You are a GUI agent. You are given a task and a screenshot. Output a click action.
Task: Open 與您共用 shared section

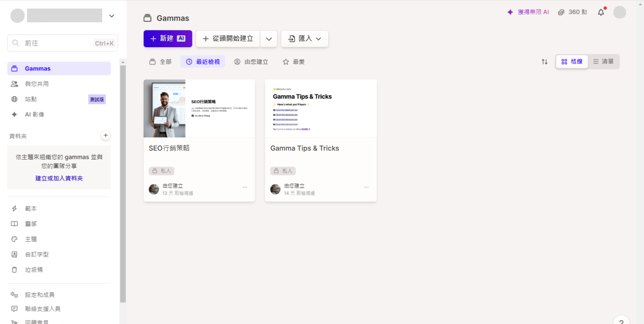point(59,84)
